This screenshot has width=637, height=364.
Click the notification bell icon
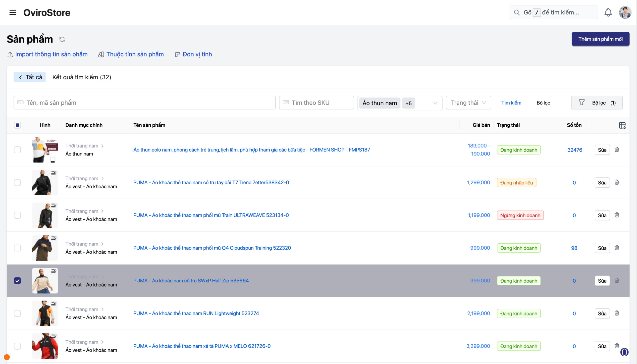click(x=608, y=12)
